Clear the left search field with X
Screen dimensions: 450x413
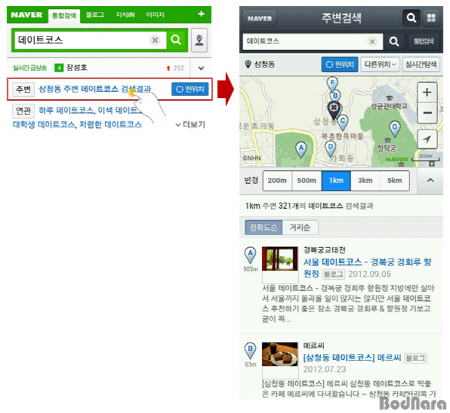[x=155, y=40]
